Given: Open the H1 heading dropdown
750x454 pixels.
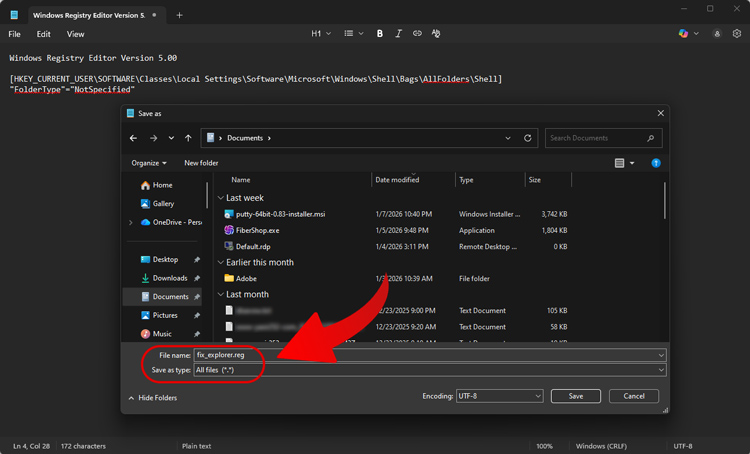Looking at the screenshot, I should (321, 33).
